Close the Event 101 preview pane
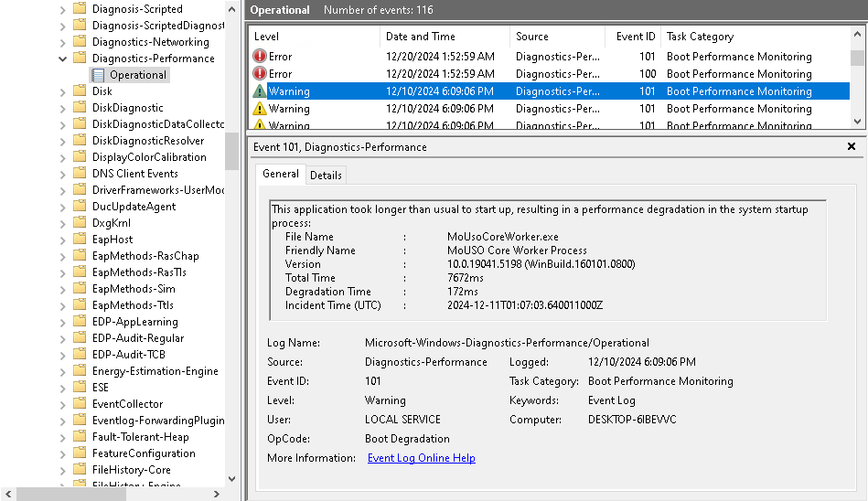 click(852, 146)
